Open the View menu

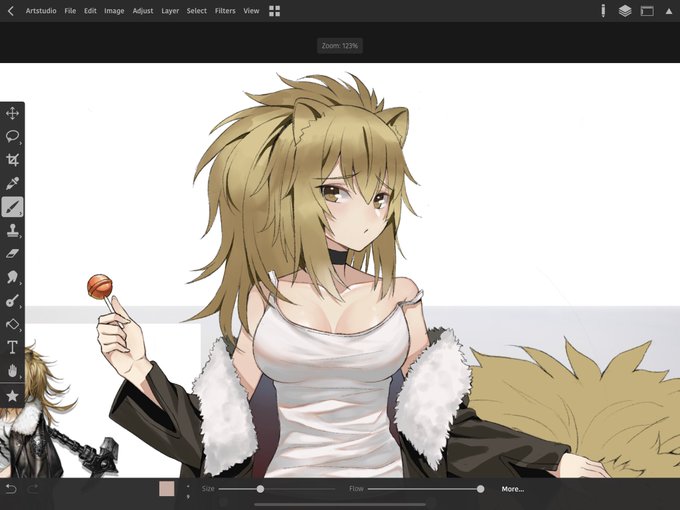251,11
